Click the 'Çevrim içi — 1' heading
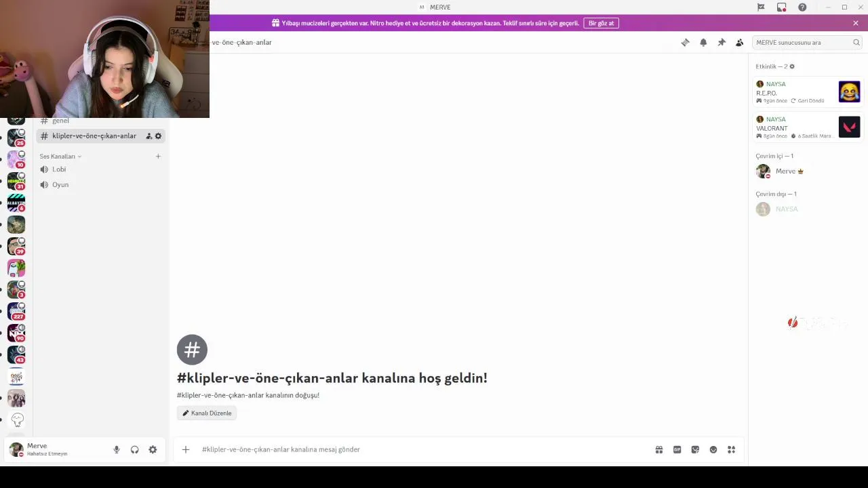Image resolution: width=868 pixels, height=488 pixels. (774, 156)
